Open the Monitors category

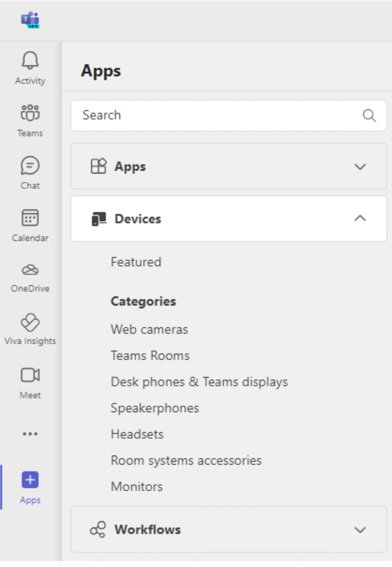137,486
